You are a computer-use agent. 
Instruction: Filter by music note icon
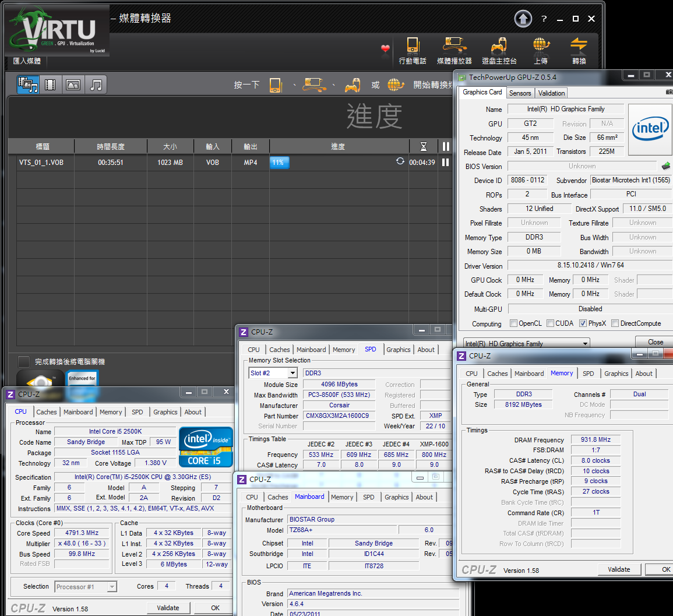tap(96, 85)
